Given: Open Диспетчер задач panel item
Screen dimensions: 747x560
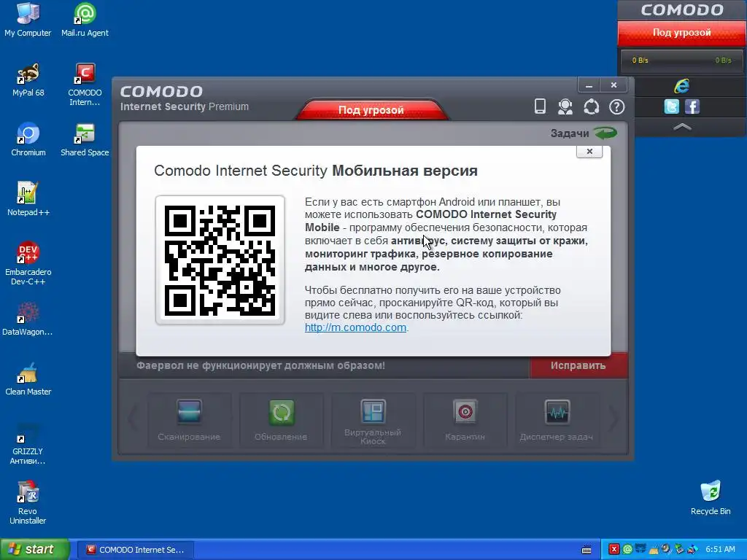Looking at the screenshot, I should click(557, 419).
